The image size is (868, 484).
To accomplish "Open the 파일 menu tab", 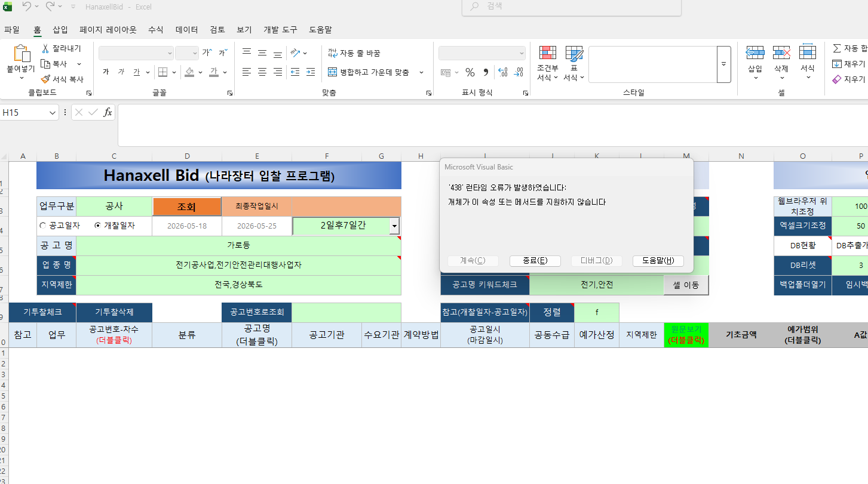I will tap(11, 29).
